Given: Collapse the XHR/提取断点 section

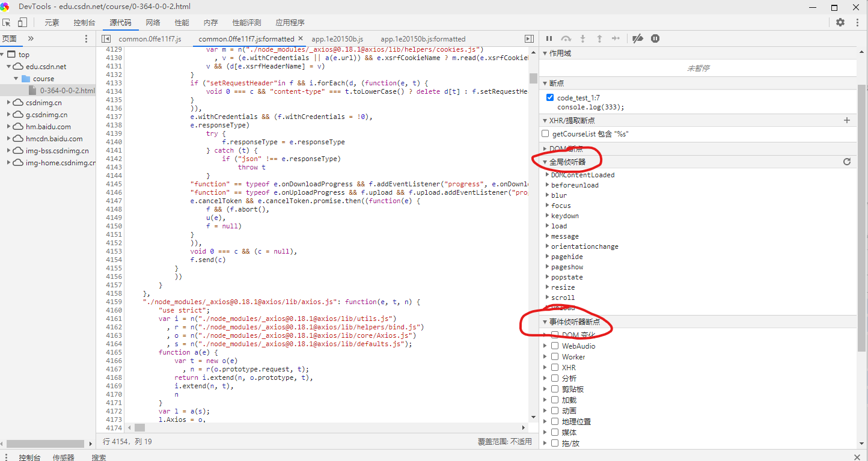Looking at the screenshot, I should (545, 121).
